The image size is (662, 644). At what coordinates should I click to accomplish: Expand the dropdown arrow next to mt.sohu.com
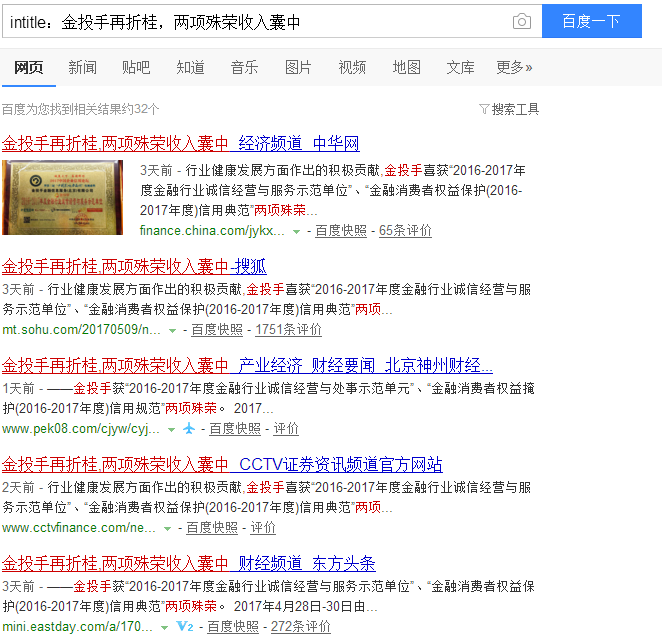tap(172, 330)
